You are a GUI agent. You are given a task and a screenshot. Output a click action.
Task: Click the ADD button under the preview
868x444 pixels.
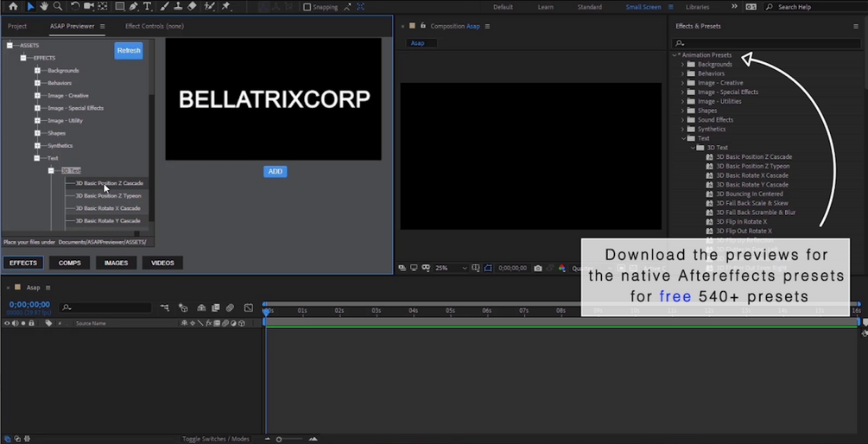click(276, 172)
